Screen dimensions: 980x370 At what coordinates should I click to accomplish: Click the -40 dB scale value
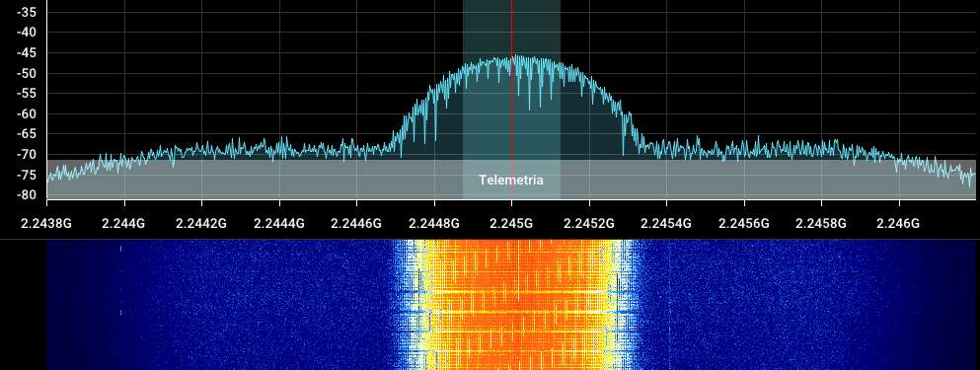pos(27,33)
